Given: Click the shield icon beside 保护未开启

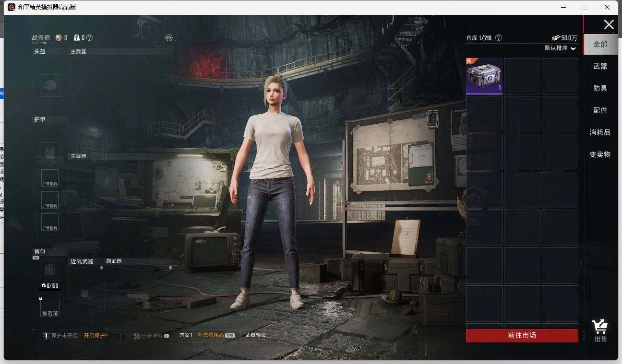Looking at the screenshot, I should point(47,336).
